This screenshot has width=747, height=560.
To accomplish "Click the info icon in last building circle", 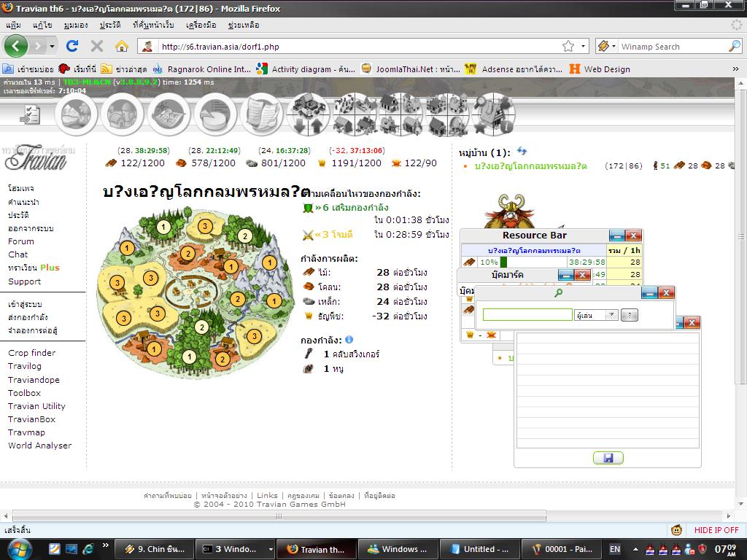I will click(x=506, y=126).
